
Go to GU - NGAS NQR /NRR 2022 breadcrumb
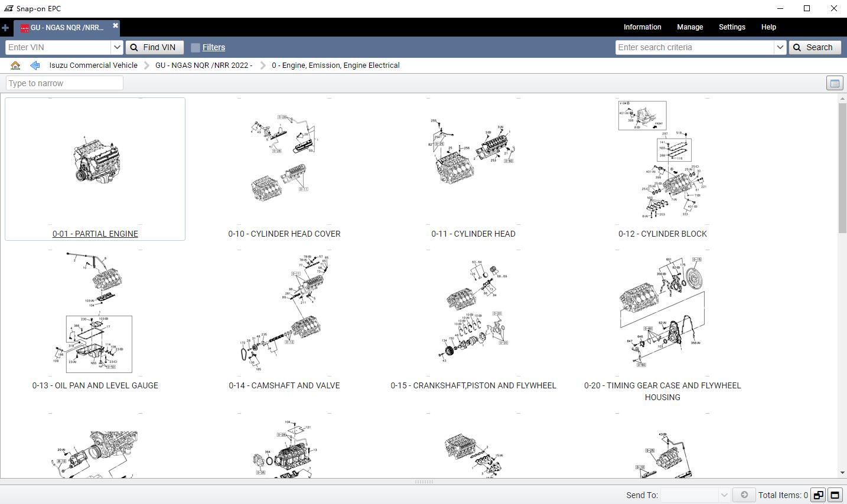click(204, 66)
